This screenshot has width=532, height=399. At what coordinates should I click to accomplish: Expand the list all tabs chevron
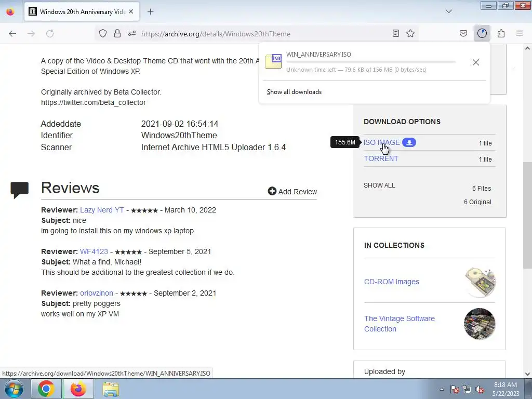coord(448,11)
